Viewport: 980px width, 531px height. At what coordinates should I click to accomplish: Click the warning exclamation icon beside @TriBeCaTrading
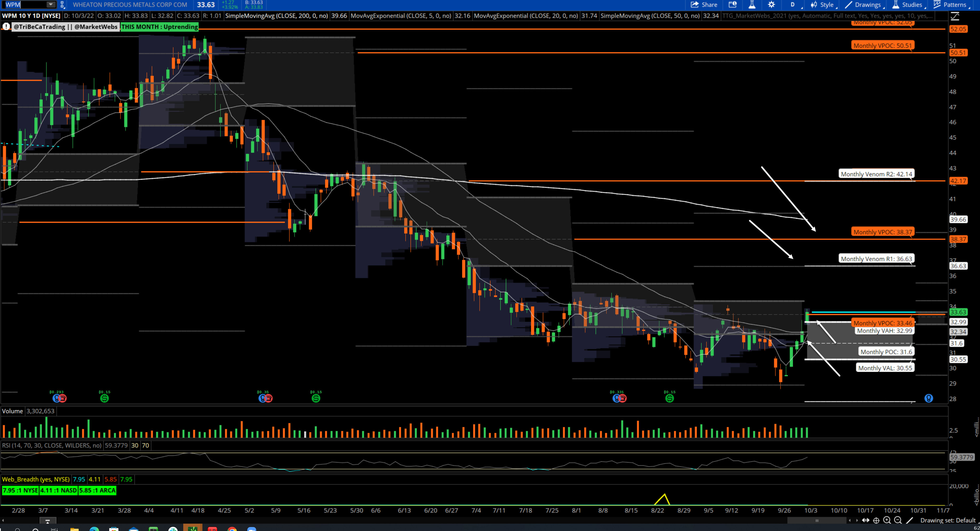coord(7,27)
